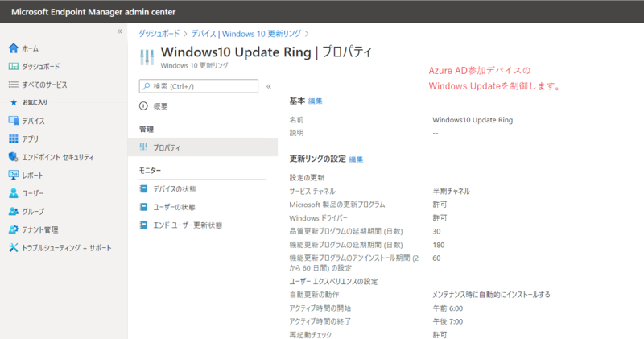Click the Endpoint security (エンドポイント セキュリティ) shield icon
The image size is (644, 339).
pyautogui.click(x=14, y=156)
